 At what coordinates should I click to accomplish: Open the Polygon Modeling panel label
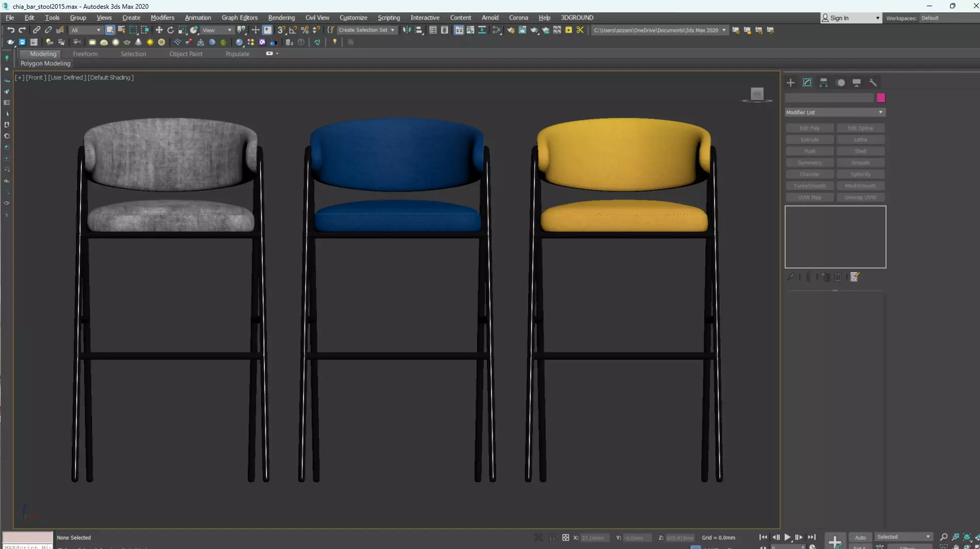45,63
